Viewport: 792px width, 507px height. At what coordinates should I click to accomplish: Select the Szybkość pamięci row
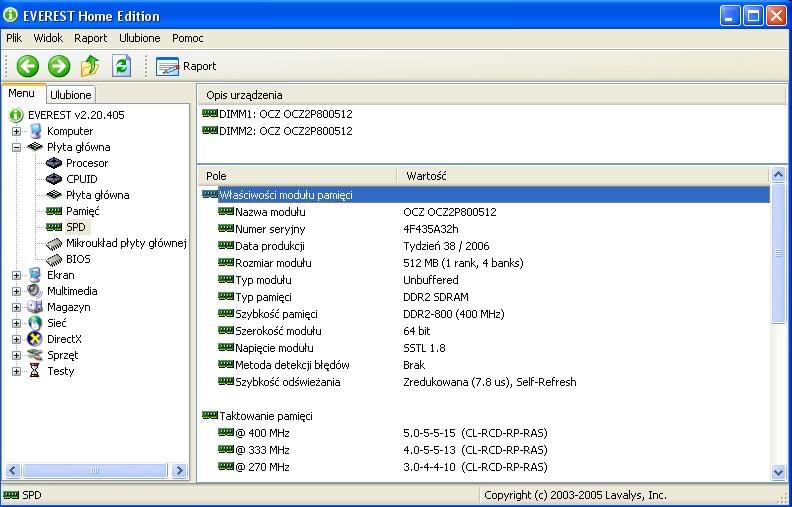pyautogui.click(x=485, y=314)
